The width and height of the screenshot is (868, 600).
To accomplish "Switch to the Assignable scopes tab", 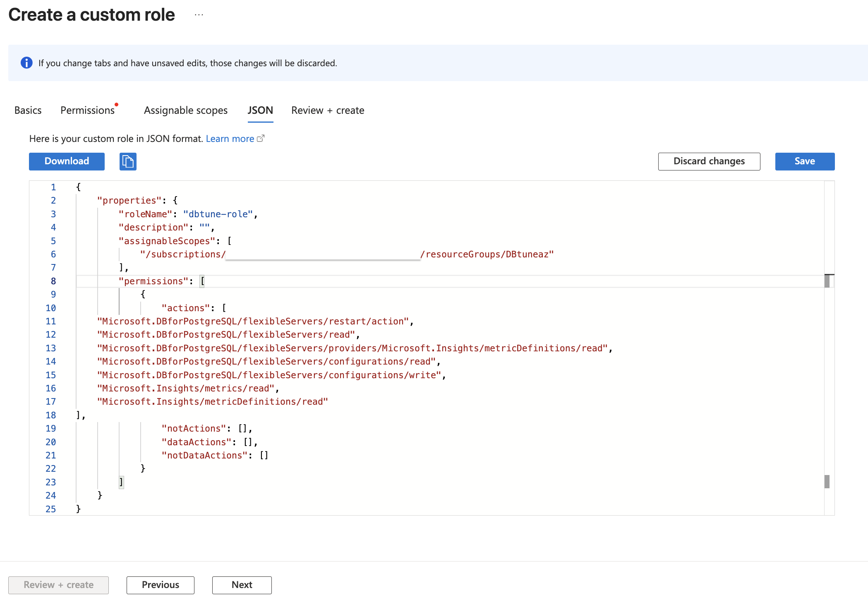I will pos(185,110).
